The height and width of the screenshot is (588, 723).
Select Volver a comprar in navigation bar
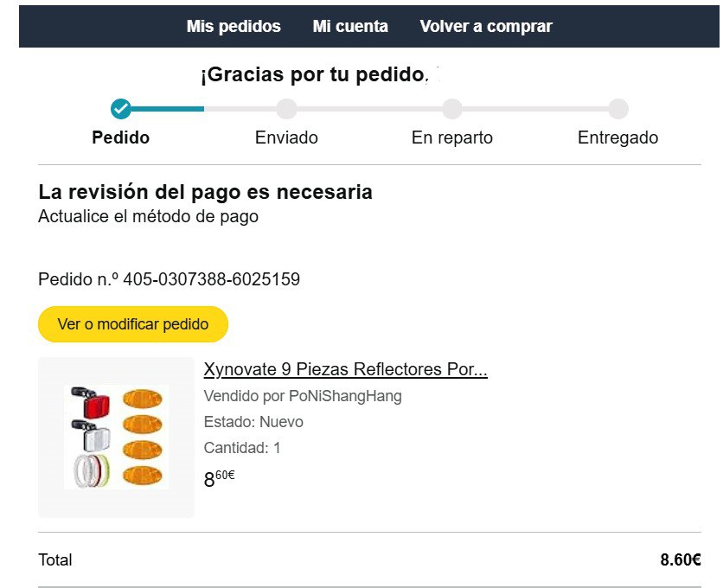pos(486,27)
